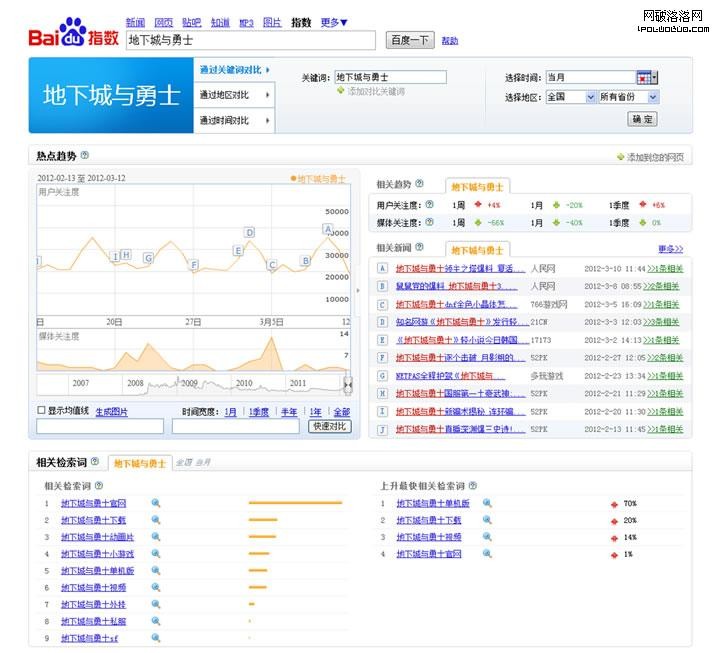Open 更多>> link for related news
Screen dimensions: 720x653
point(671,249)
